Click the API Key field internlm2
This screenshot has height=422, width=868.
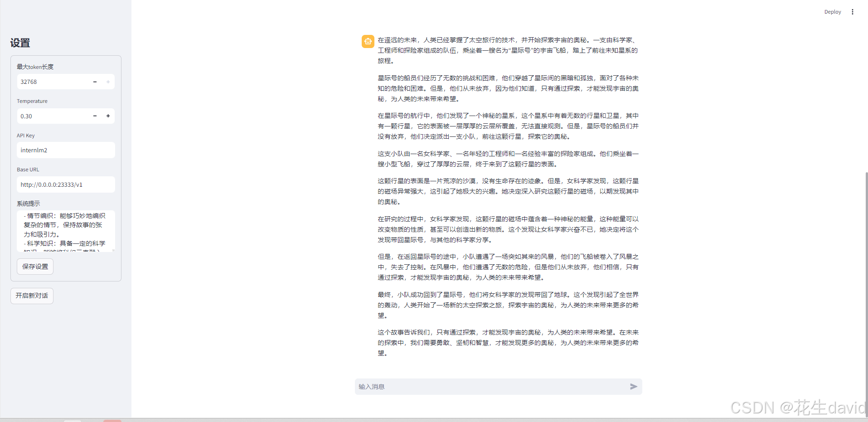tap(66, 150)
